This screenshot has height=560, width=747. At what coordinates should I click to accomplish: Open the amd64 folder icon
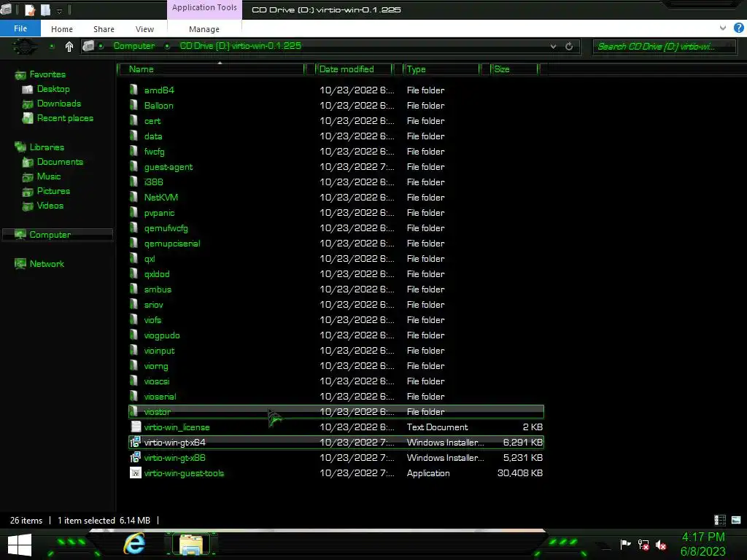pos(134,90)
